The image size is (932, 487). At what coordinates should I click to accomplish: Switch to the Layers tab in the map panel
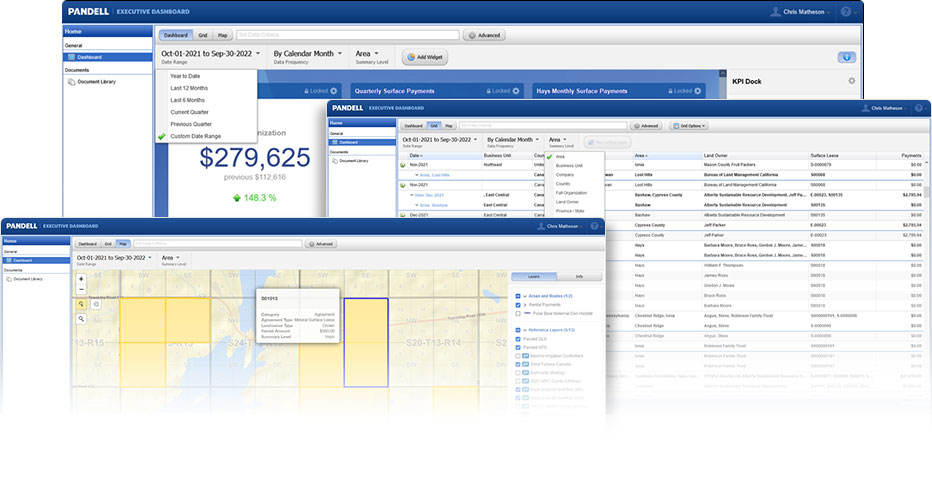[534, 277]
